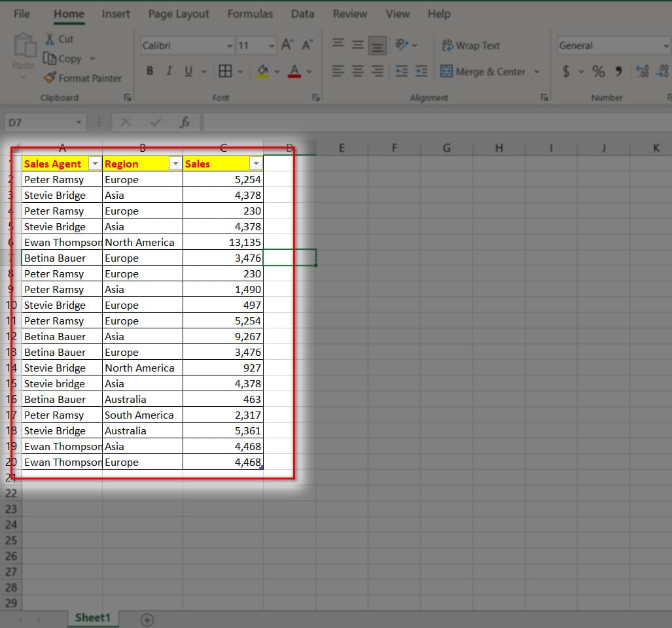
Task: Click the Cut scissors icon
Action: coord(50,39)
